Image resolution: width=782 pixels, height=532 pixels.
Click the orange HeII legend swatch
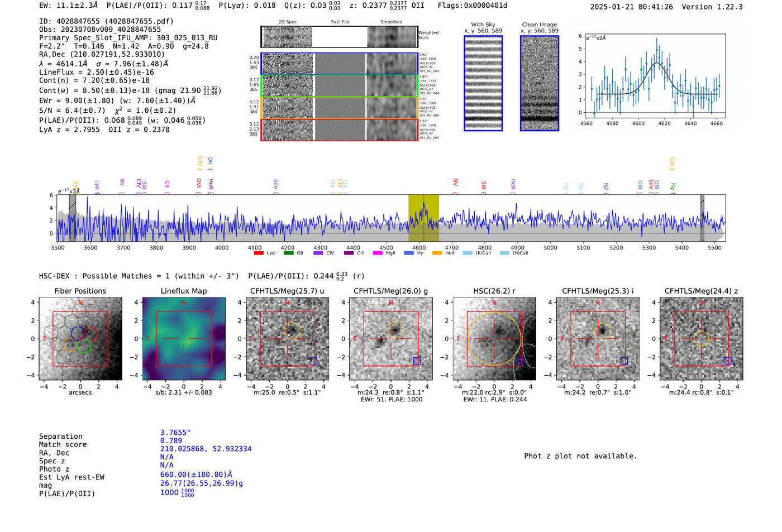tap(437, 253)
